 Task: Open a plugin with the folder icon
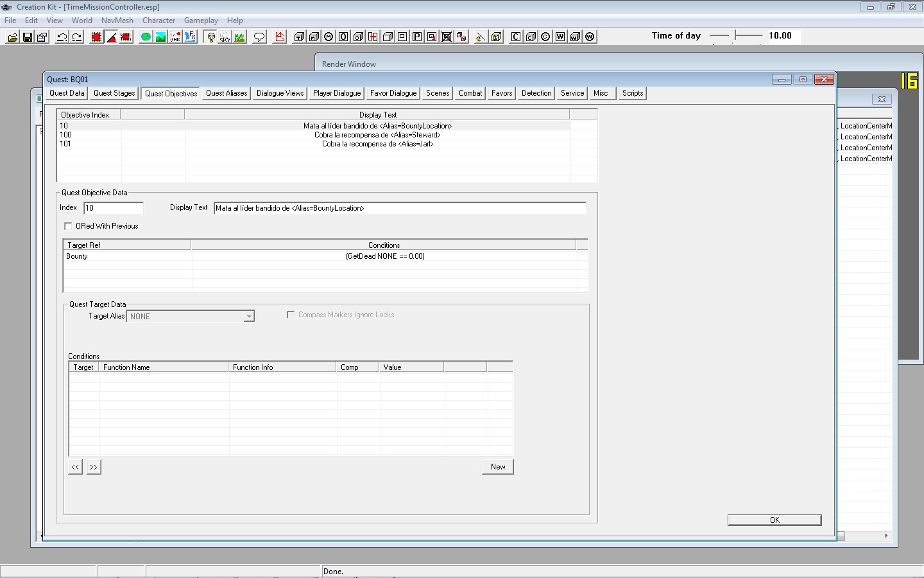12,37
